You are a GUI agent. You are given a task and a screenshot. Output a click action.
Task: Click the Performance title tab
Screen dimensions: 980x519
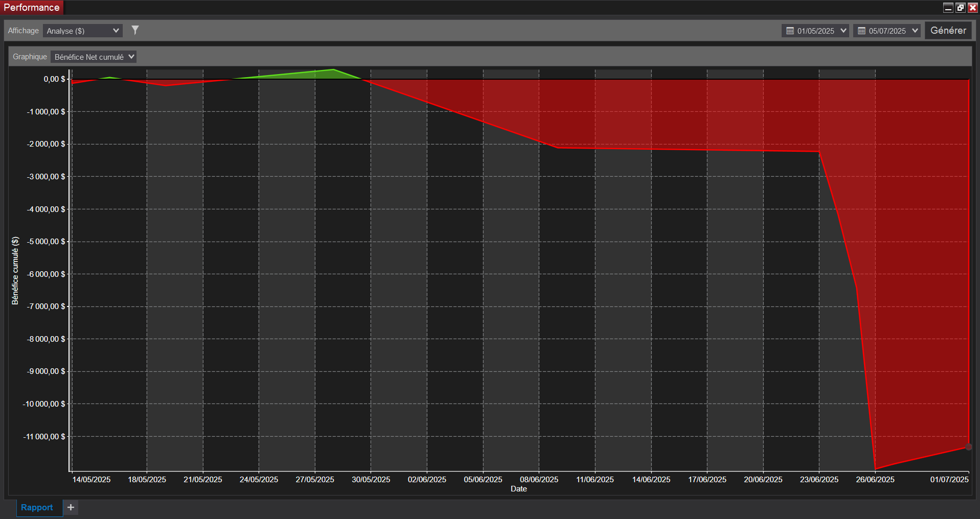pos(32,8)
